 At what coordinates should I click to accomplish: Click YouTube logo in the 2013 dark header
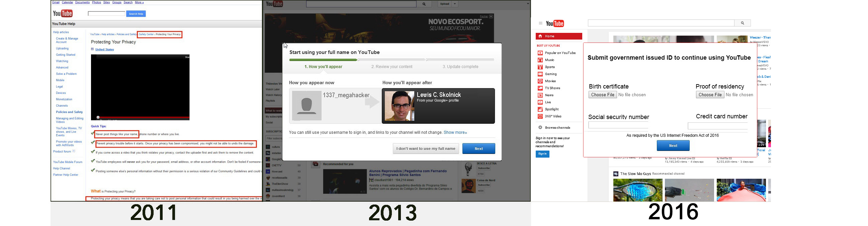click(x=274, y=4)
